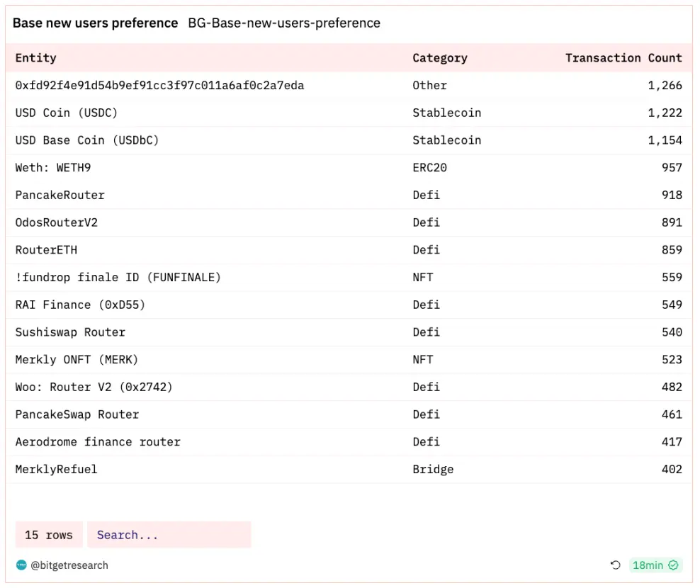
Task: Click the 402 transaction count
Action: (x=672, y=469)
